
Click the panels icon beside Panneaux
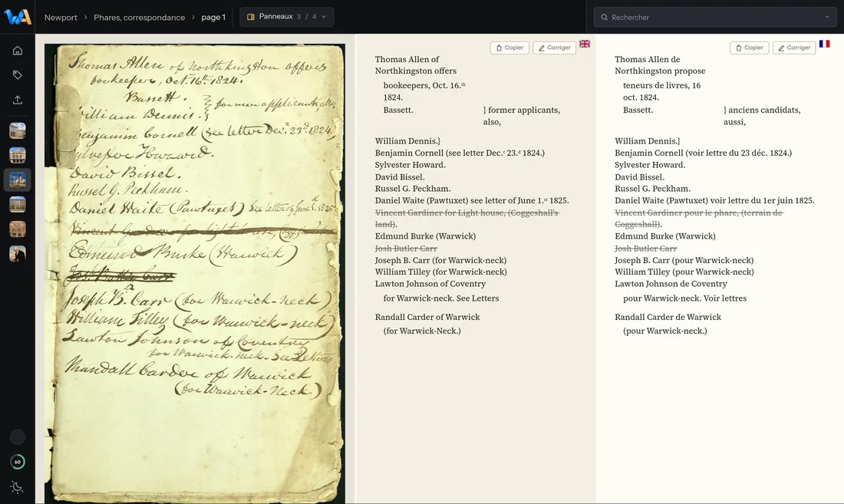coord(250,17)
